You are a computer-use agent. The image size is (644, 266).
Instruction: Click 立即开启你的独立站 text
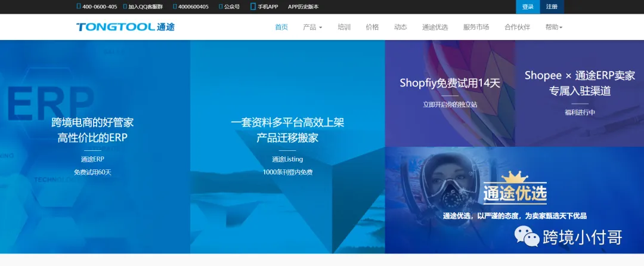click(x=450, y=105)
